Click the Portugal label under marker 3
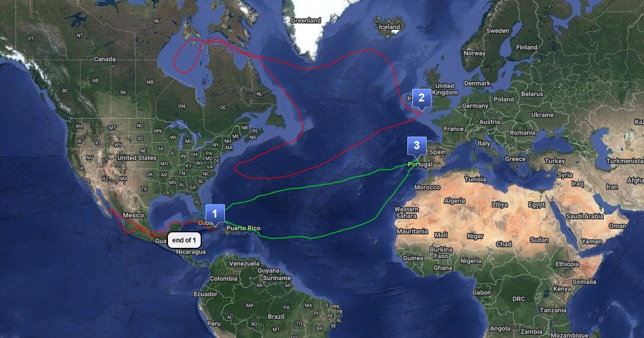 point(420,164)
